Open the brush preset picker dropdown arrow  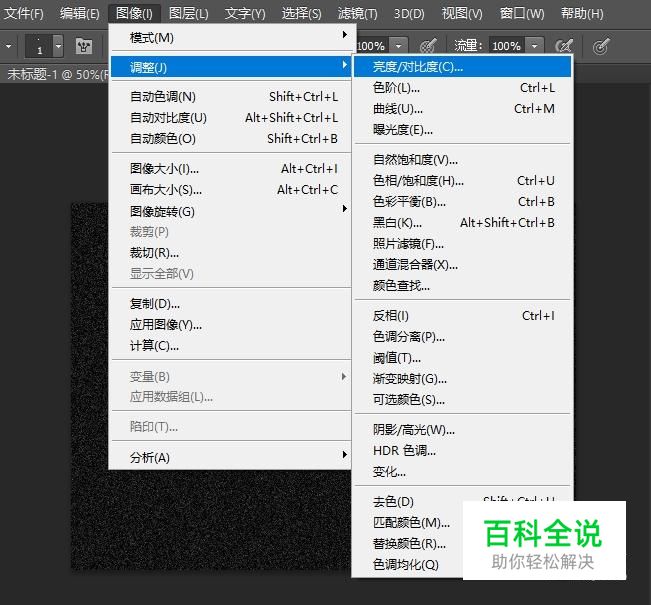pyautogui.click(x=59, y=46)
